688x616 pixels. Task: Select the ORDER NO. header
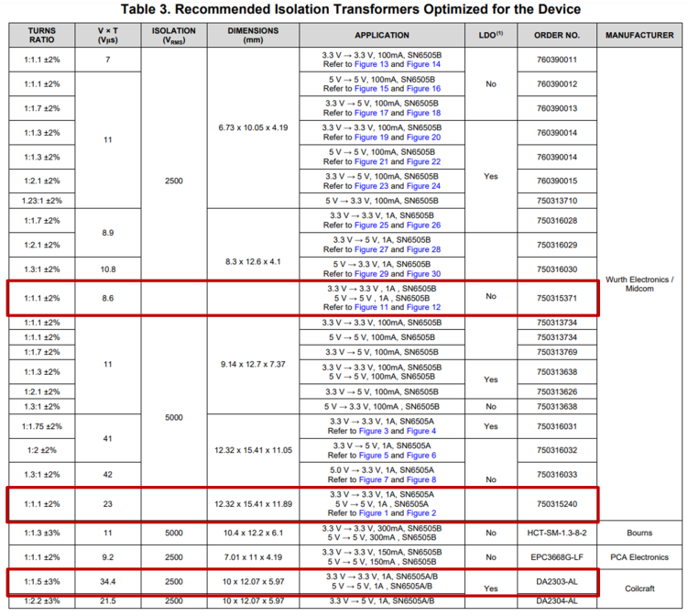point(557,35)
